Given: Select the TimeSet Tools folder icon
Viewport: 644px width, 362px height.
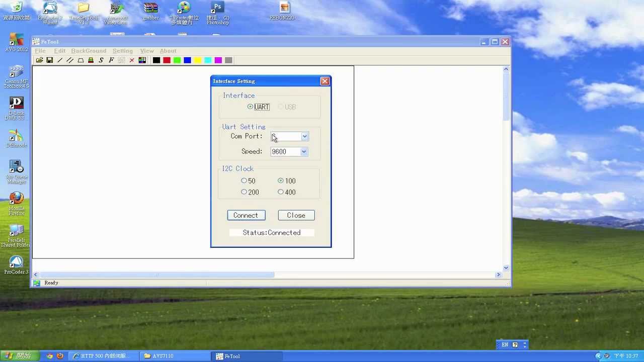Looking at the screenshot, I should click(84, 13).
